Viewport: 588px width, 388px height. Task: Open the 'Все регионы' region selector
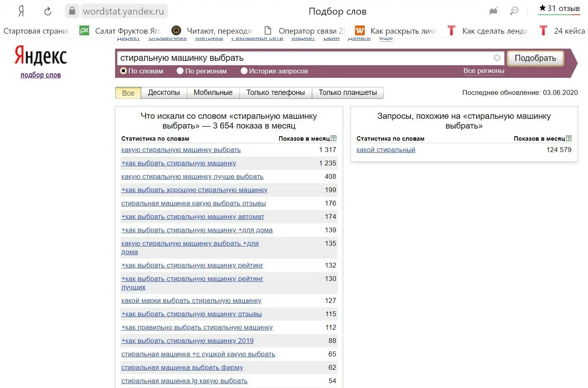click(x=484, y=71)
